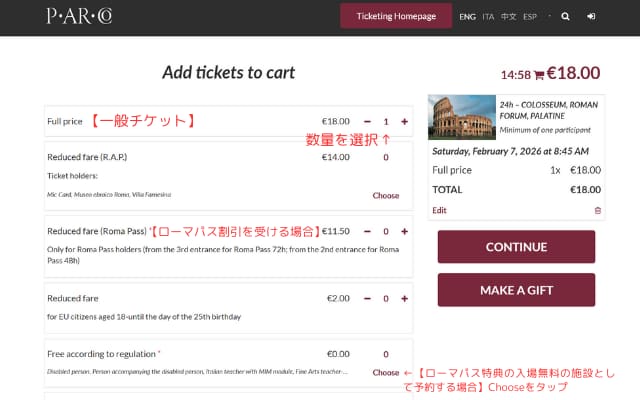Screen dimensions: 640x400
Task: Select ENG language option
Action: (467, 17)
